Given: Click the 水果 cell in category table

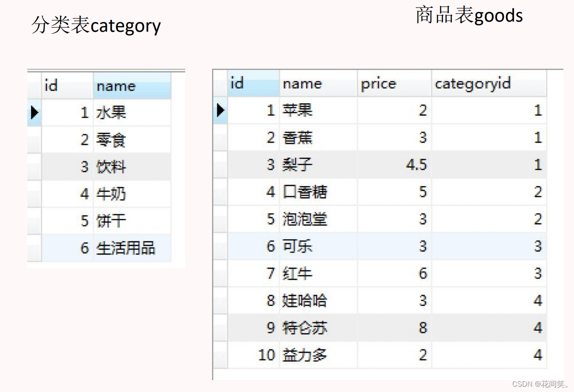Looking at the screenshot, I should click(x=132, y=113).
